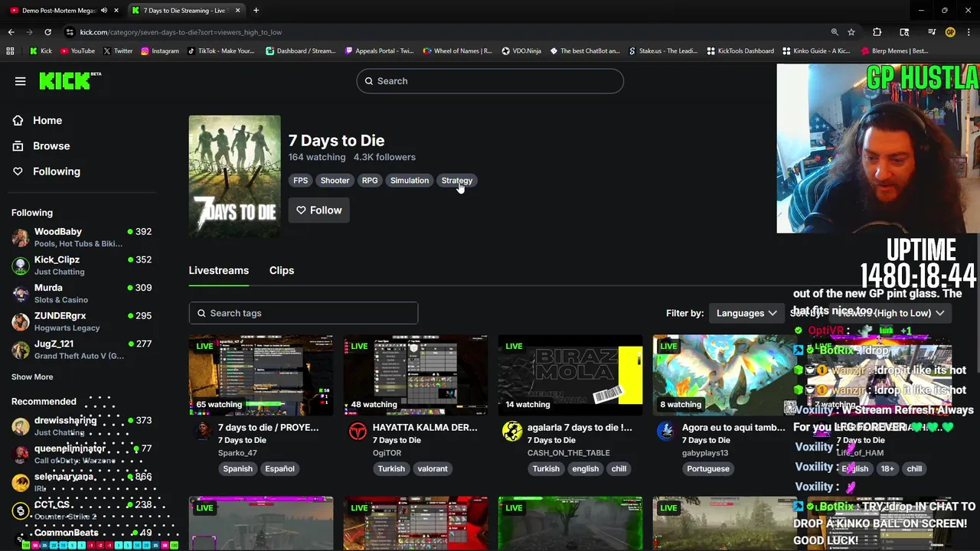Open ZUNDERgrx channel in Following list
Viewport: 980px width, 551px height.
[81, 321]
